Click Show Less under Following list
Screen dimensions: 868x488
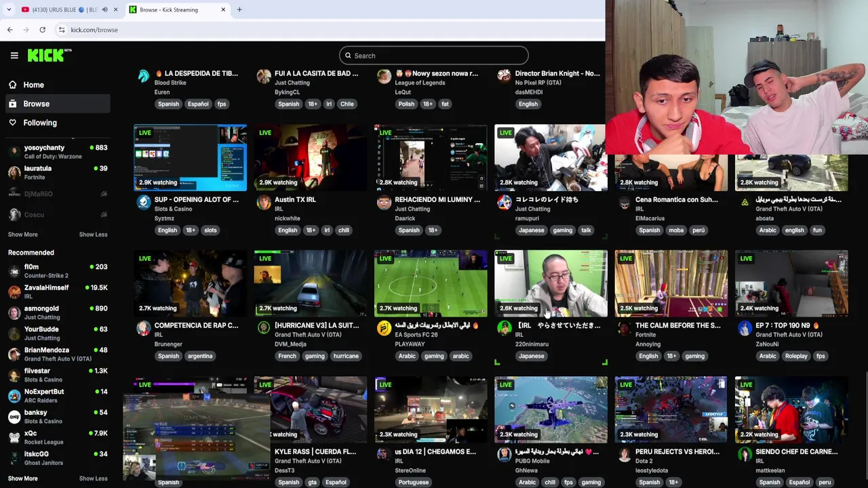click(93, 235)
